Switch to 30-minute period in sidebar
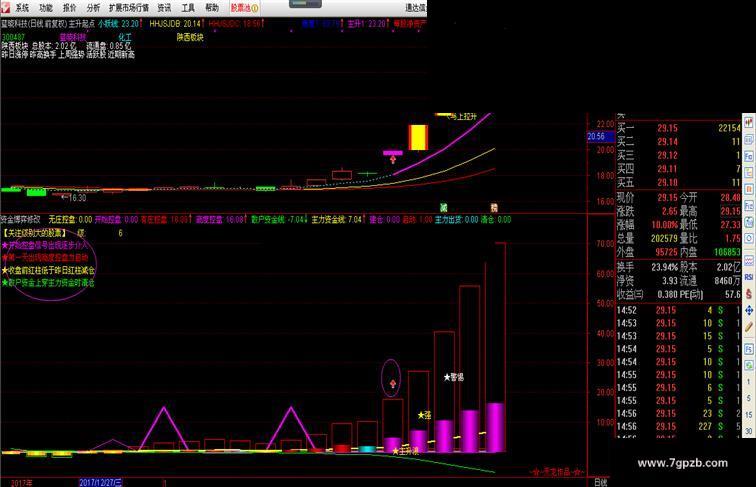 (x=749, y=431)
